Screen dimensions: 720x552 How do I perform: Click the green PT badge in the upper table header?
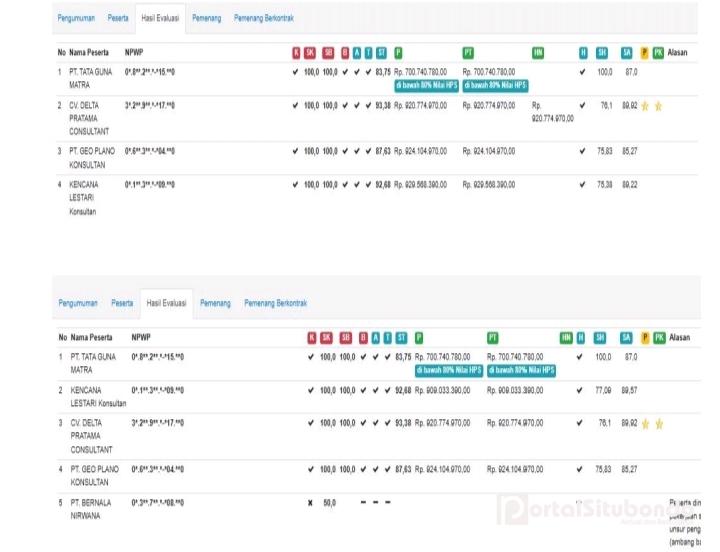[x=469, y=51]
